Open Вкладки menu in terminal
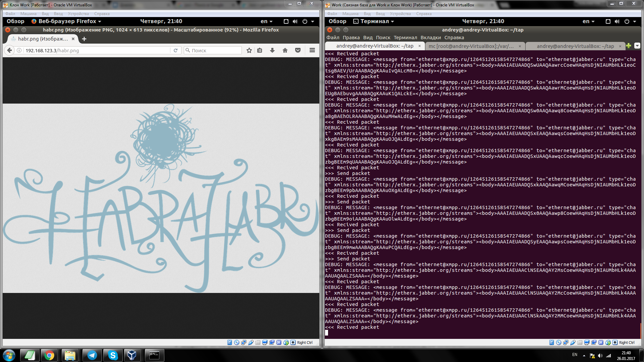The image size is (644, 362). click(x=431, y=38)
